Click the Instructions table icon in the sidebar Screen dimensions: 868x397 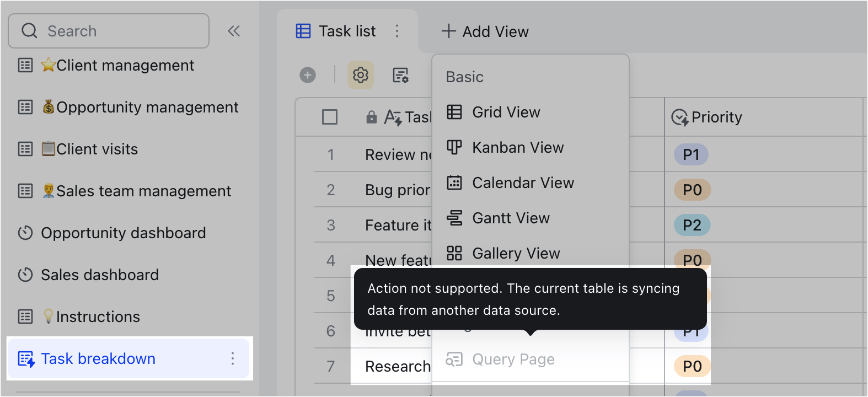click(x=25, y=316)
